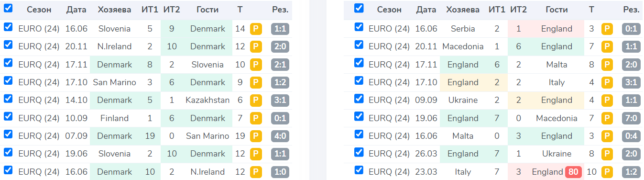The height and width of the screenshot is (180, 644).
Task: Click the Дата column header in left table
Action: click(76, 10)
